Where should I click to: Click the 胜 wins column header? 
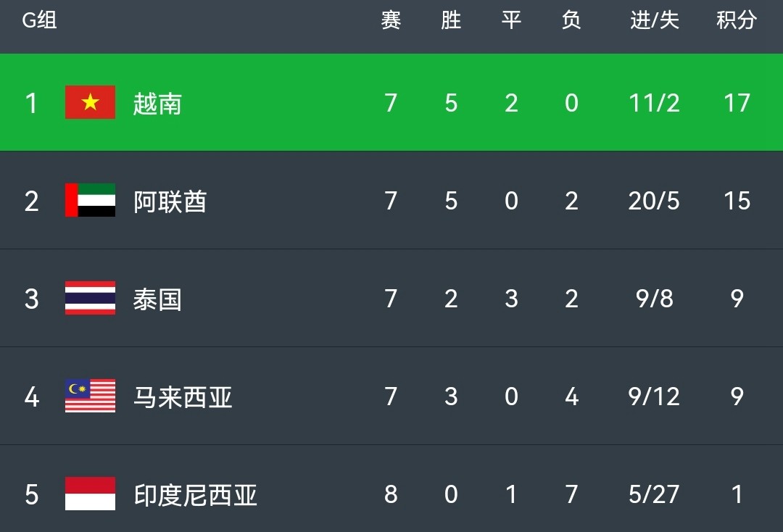click(x=450, y=20)
